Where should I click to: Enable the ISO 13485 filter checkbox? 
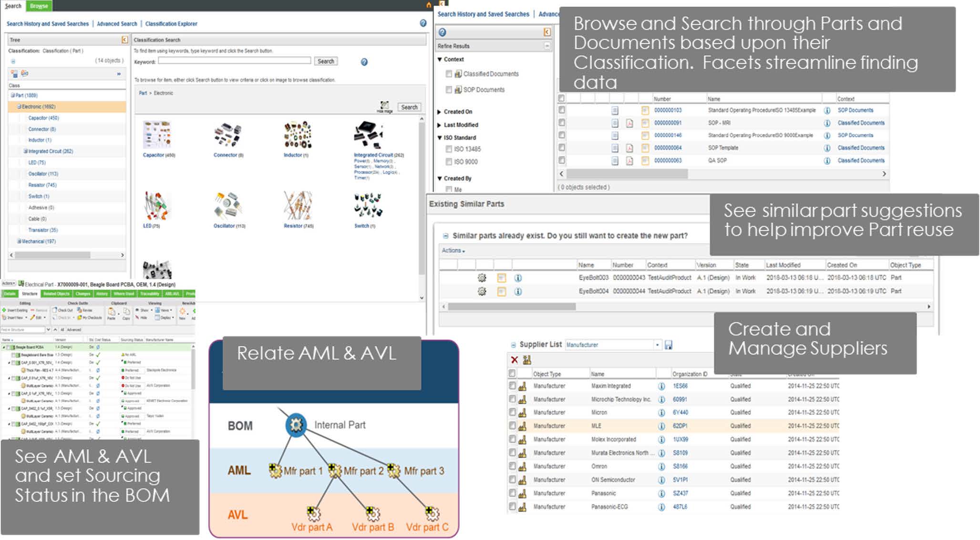point(449,149)
